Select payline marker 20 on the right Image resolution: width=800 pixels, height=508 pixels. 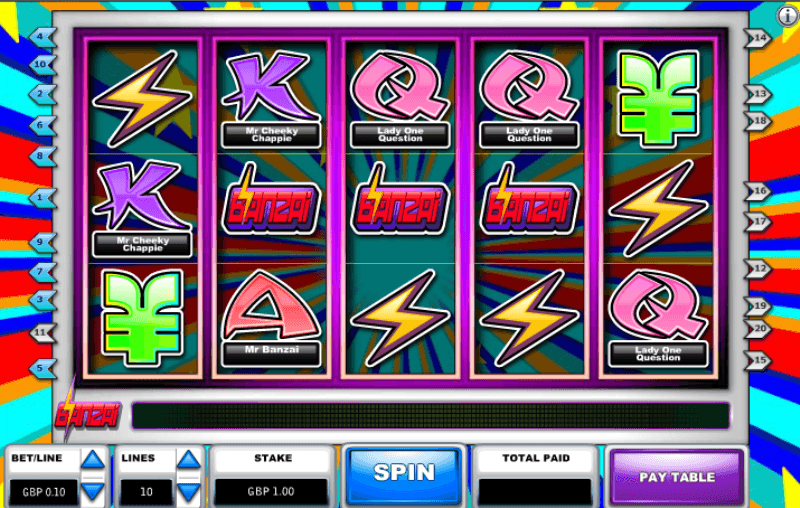pos(758,329)
